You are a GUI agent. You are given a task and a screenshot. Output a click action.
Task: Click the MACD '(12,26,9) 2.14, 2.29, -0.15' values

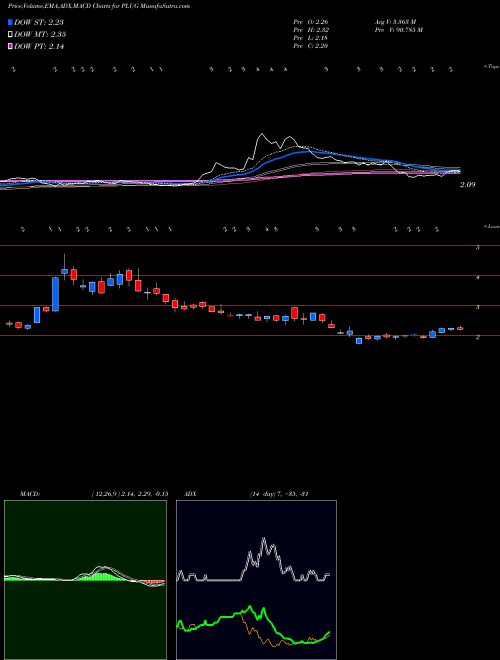pyautogui.click(x=129, y=494)
